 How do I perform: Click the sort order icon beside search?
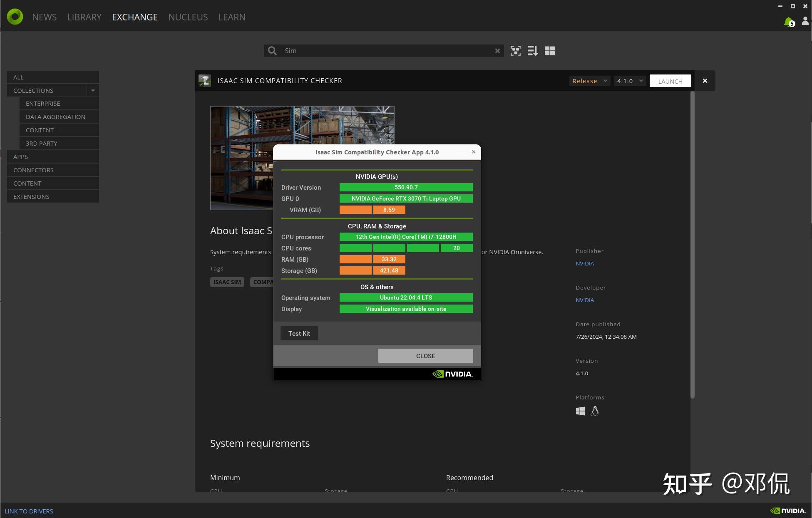(x=533, y=51)
